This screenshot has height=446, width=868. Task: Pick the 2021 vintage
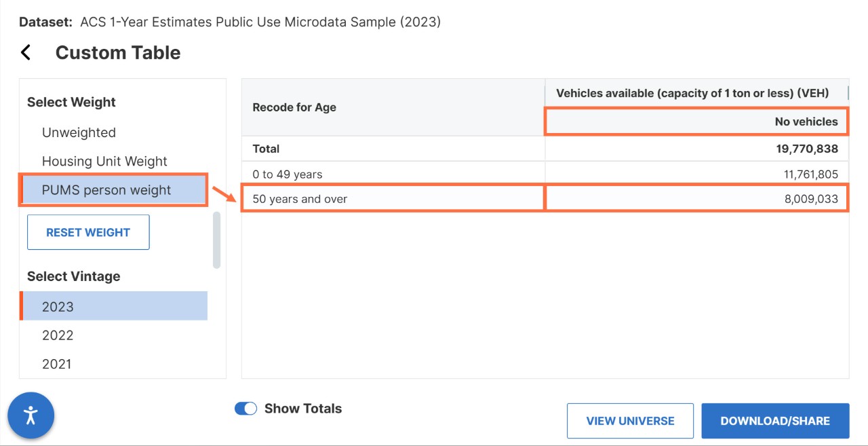(57, 364)
